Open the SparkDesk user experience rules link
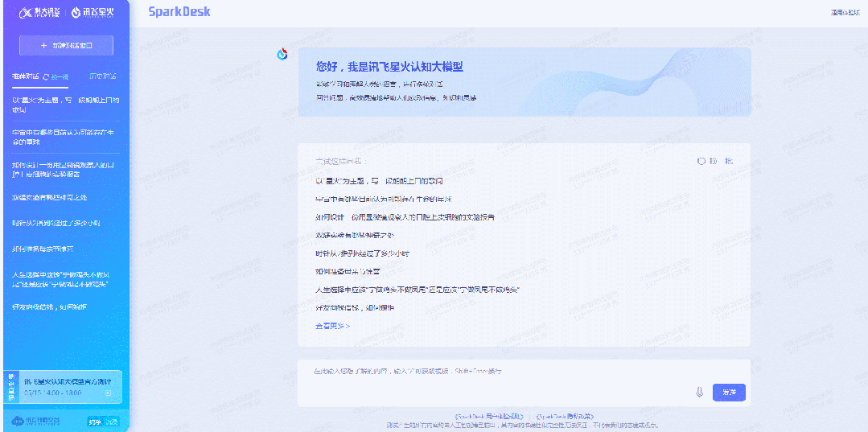 pyautogui.click(x=489, y=416)
